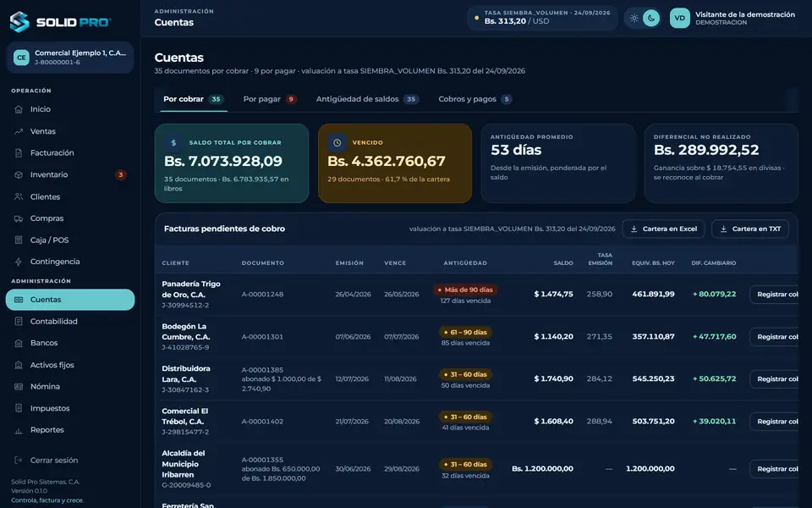Click the Reportes bar chart icon

(x=19, y=430)
